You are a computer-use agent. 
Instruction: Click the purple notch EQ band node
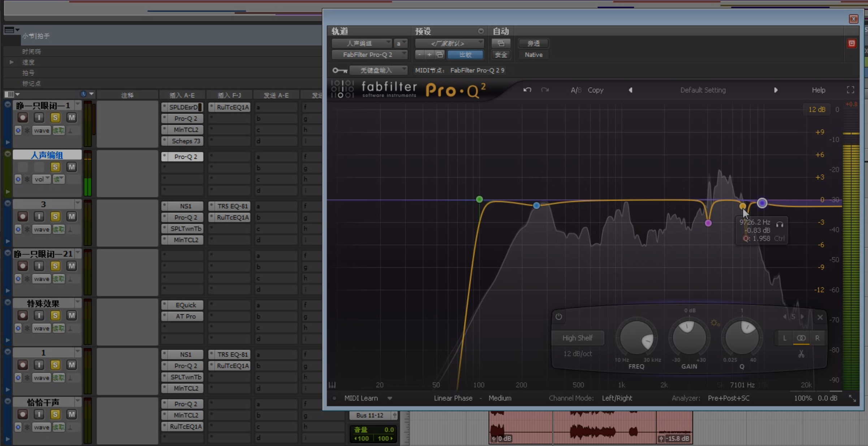coord(708,223)
